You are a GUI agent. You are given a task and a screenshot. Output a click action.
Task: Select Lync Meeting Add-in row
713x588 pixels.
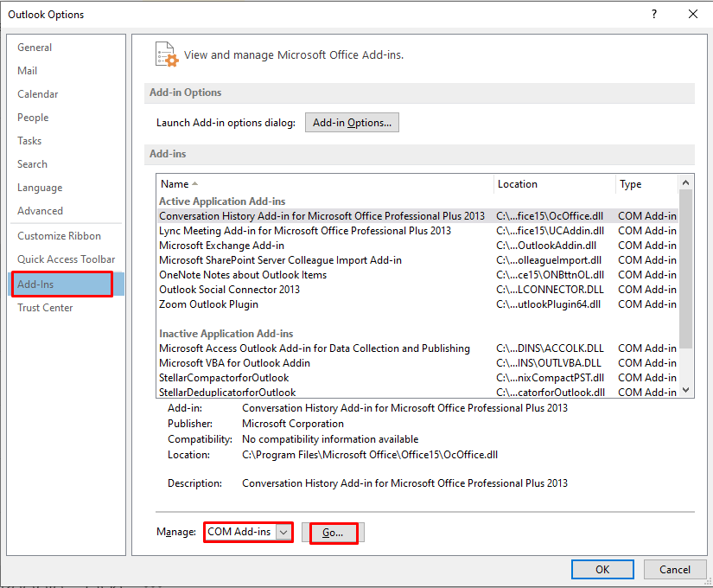click(417, 231)
